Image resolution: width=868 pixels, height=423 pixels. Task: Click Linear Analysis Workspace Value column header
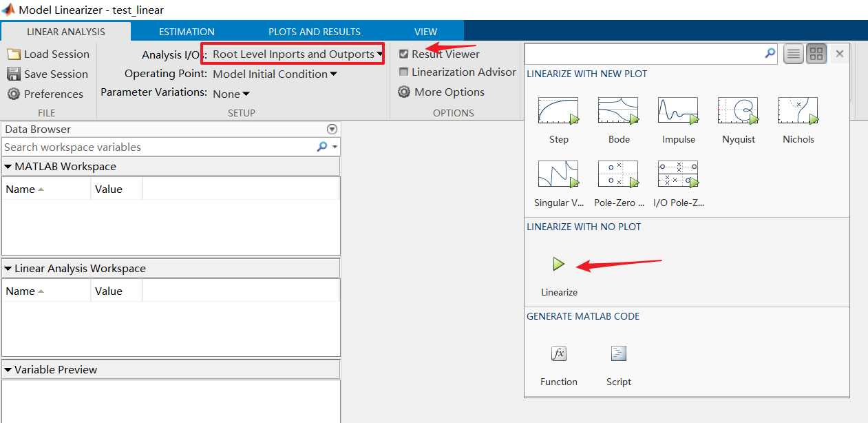coord(116,291)
